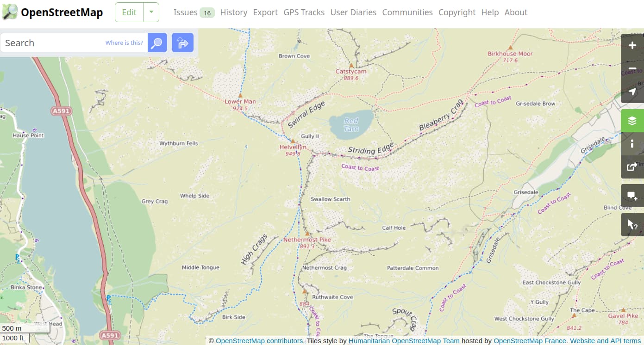Viewport: 644px width, 345px height.
Task: Click the Birk Side label
Action: pyautogui.click(x=233, y=317)
